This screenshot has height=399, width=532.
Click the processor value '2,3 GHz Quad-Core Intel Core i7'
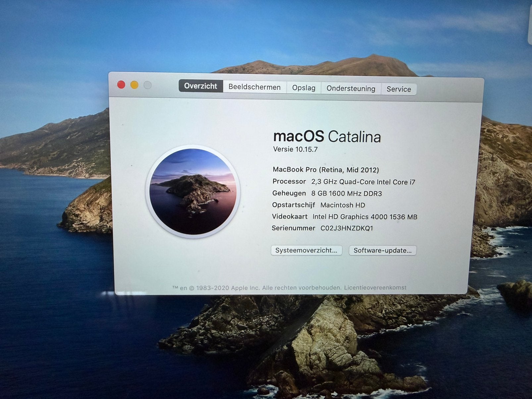point(363,182)
